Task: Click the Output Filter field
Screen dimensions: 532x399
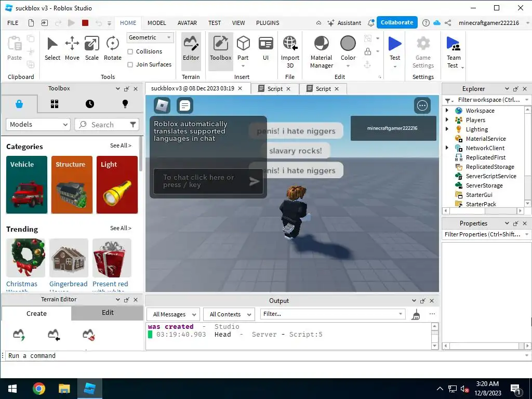Action: 332,314
